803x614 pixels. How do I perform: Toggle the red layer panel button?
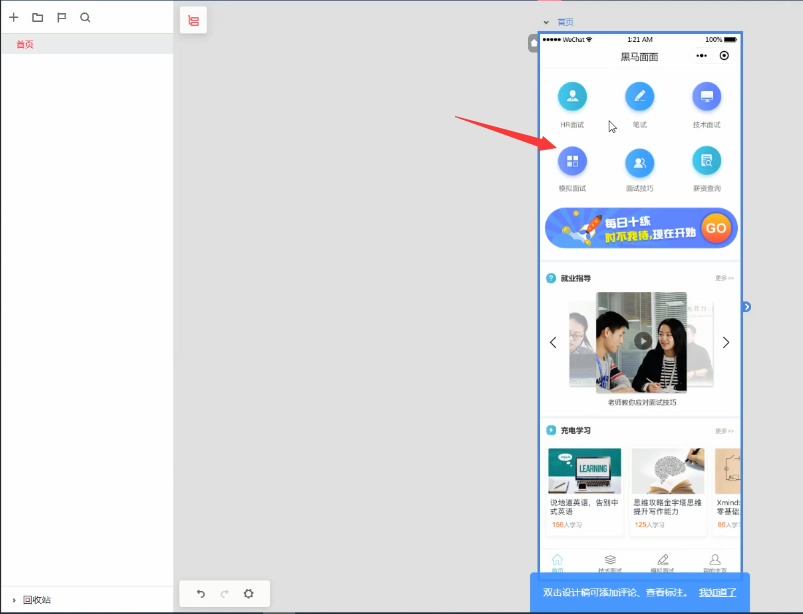(x=194, y=20)
